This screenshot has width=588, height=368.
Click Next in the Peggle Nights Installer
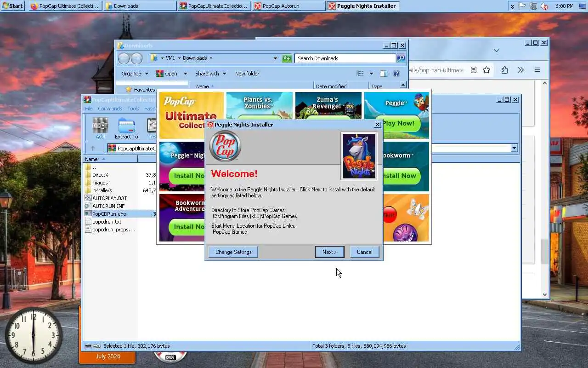tap(329, 252)
